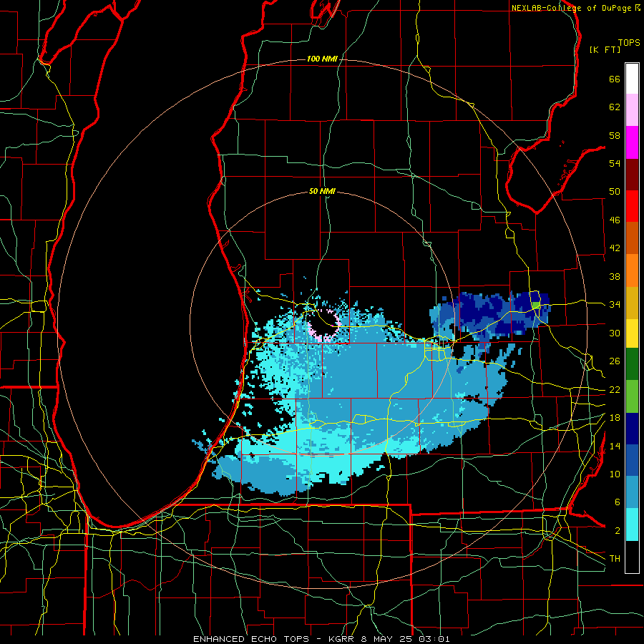The width and height of the screenshot is (644, 644).
Task: Click the bright red 50 kft legend swatch
Action: click(x=632, y=206)
